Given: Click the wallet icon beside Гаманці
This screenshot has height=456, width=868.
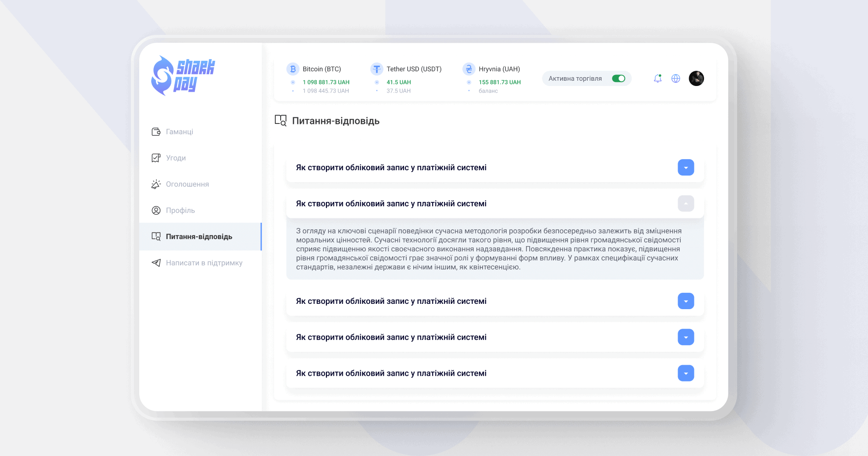Looking at the screenshot, I should 156,132.
